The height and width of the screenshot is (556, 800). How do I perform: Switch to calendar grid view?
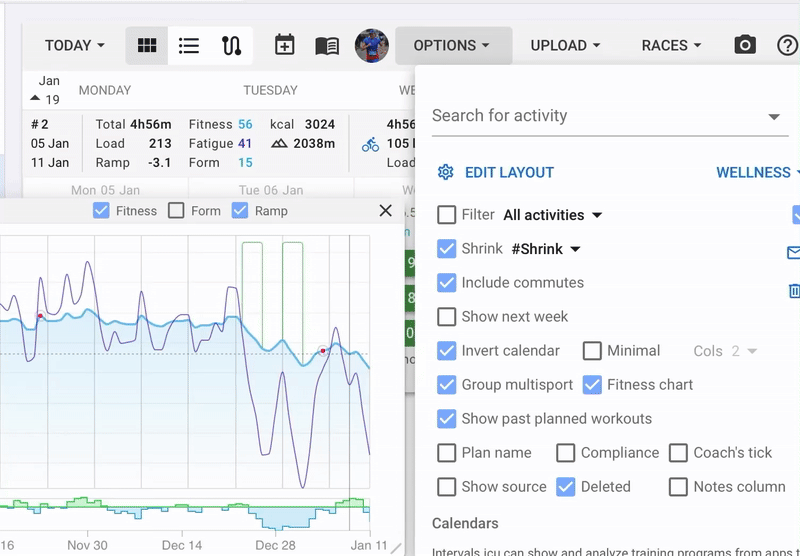pos(147,45)
